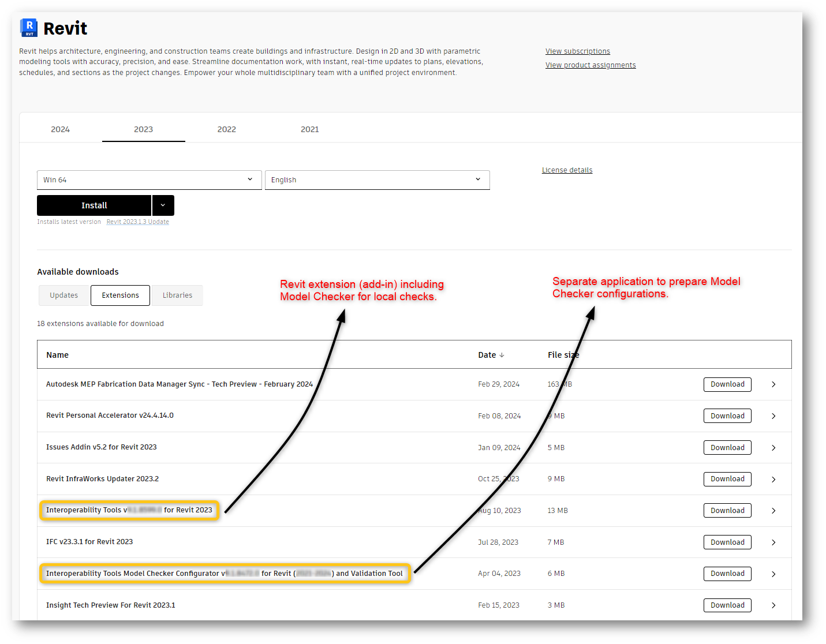Click the Revit product logo icon
The width and height of the screenshot is (826, 644).
tap(28, 27)
